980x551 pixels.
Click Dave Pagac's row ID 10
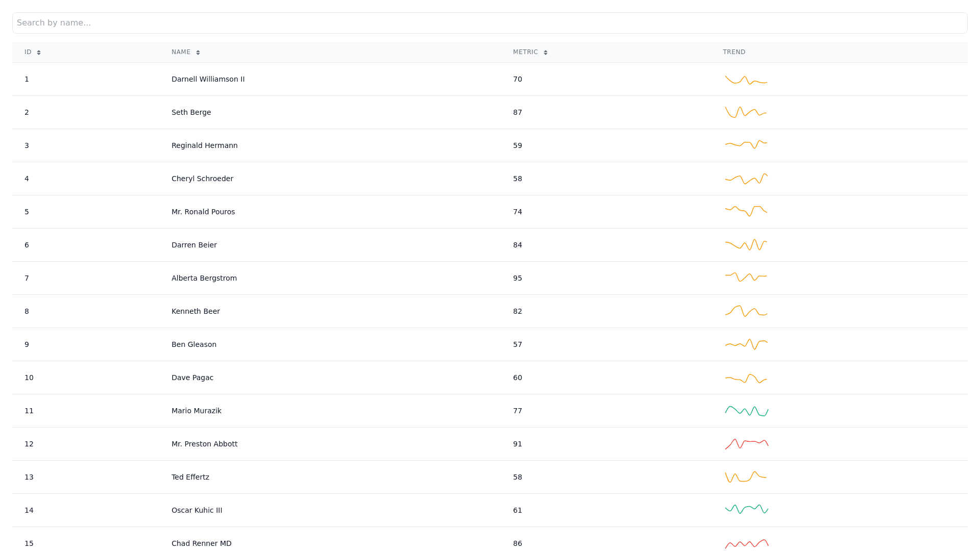click(x=29, y=378)
